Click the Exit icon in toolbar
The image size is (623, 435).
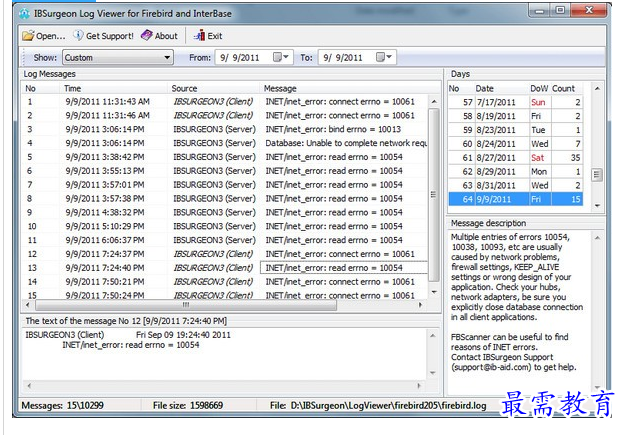(199, 35)
